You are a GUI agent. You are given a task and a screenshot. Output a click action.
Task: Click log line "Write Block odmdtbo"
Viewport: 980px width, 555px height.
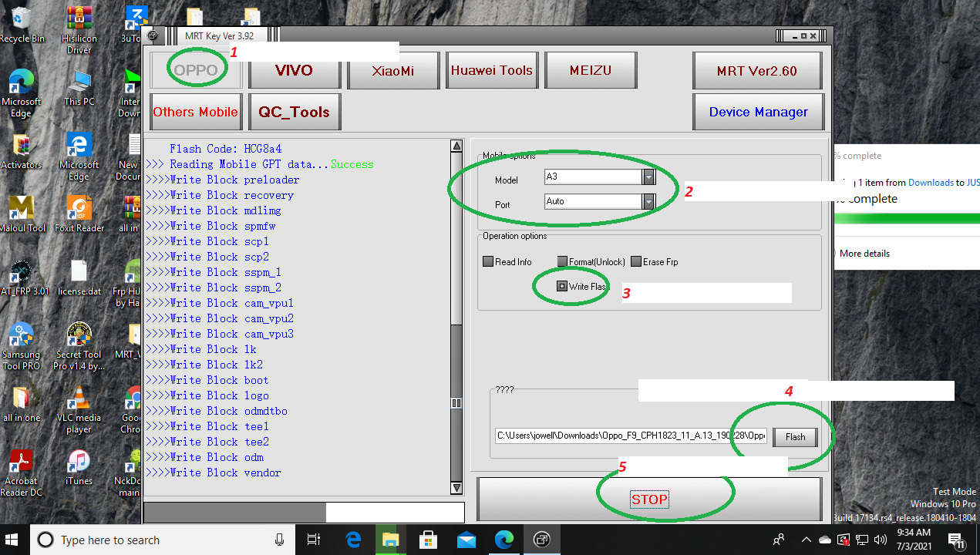pyautogui.click(x=217, y=411)
